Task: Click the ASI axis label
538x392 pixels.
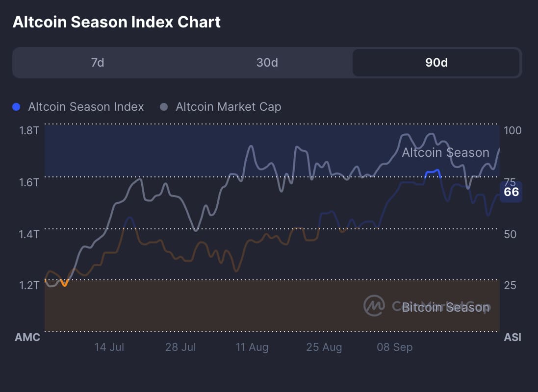Action: (x=512, y=337)
